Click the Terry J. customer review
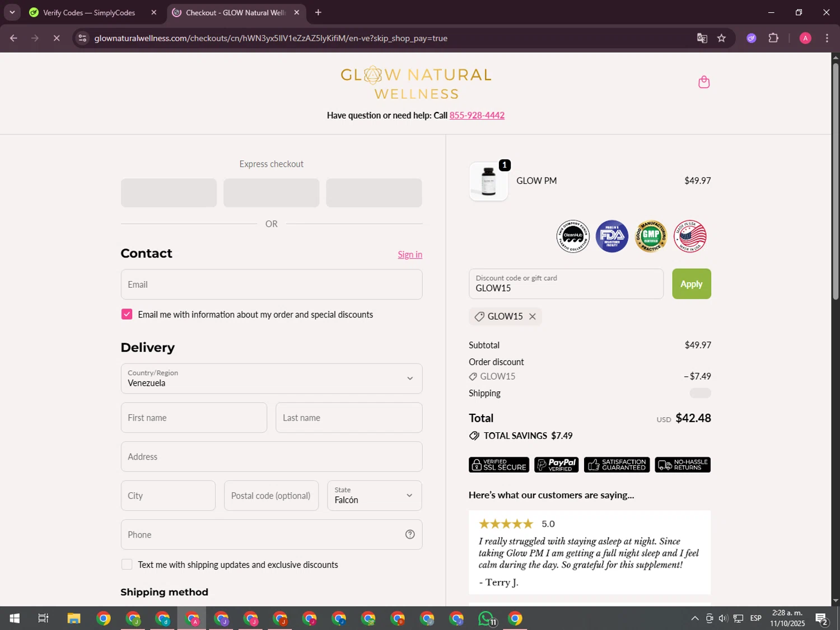The height and width of the screenshot is (630, 840). [590, 552]
